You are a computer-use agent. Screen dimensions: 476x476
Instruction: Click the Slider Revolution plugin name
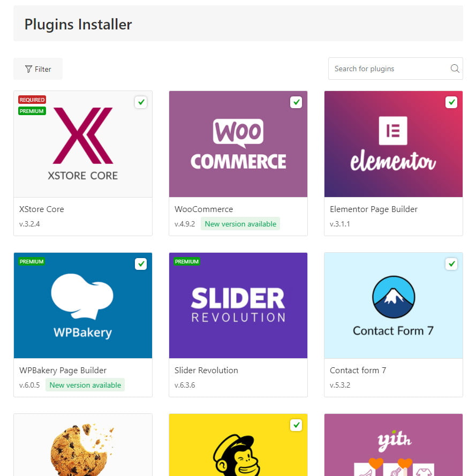coord(206,371)
